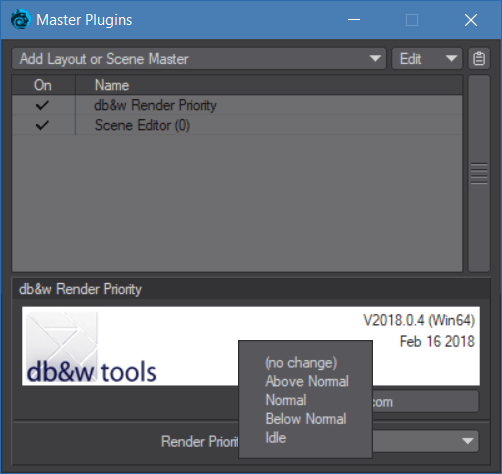502x474 pixels.
Task: Click the Render Priority dropdown arrow
Action: tap(468, 441)
